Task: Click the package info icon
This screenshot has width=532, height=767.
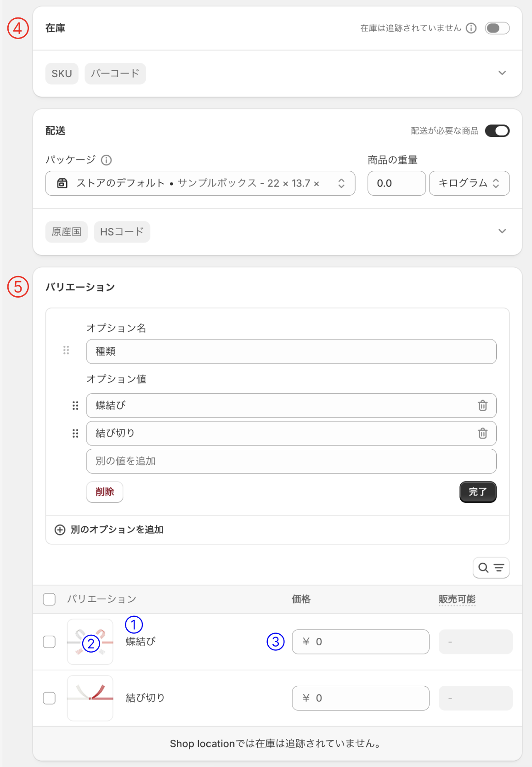Action: pyautogui.click(x=106, y=160)
